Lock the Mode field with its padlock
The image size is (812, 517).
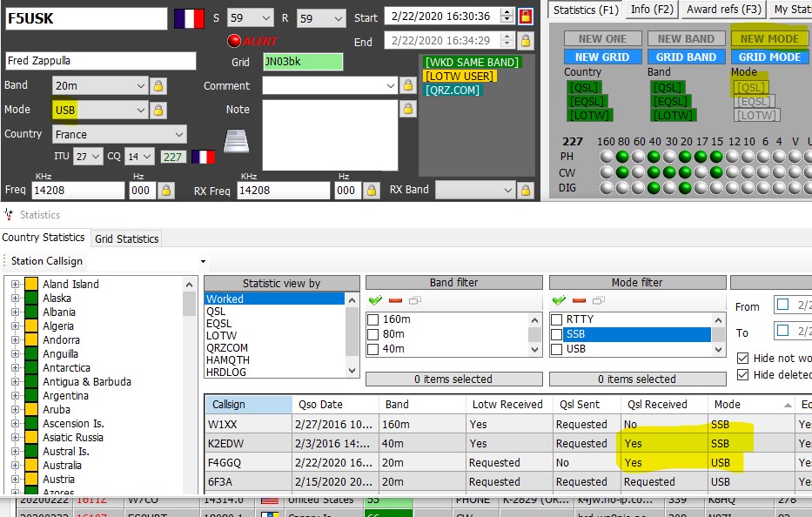click(158, 110)
